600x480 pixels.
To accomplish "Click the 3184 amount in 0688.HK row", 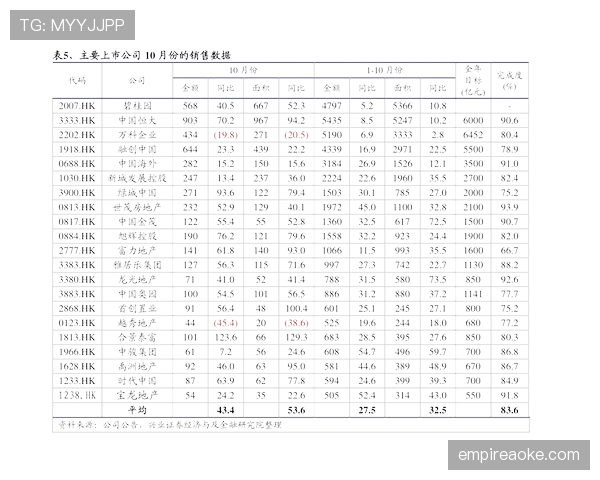I will click(331, 164).
